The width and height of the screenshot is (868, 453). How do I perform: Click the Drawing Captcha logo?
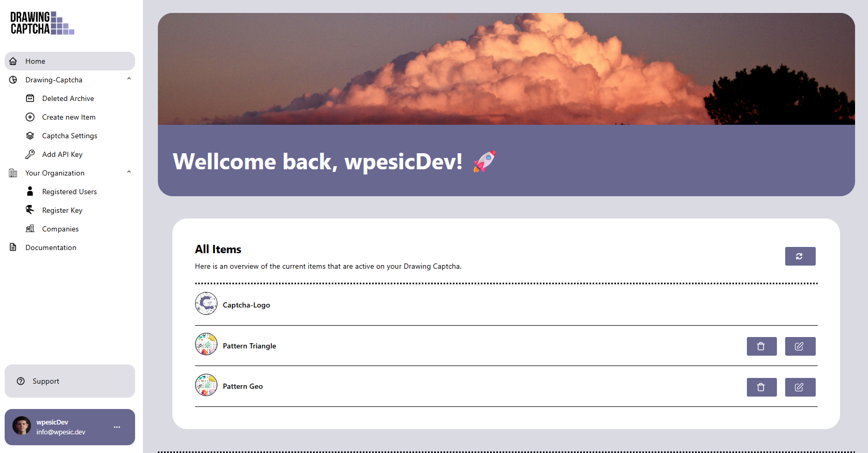click(x=42, y=23)
